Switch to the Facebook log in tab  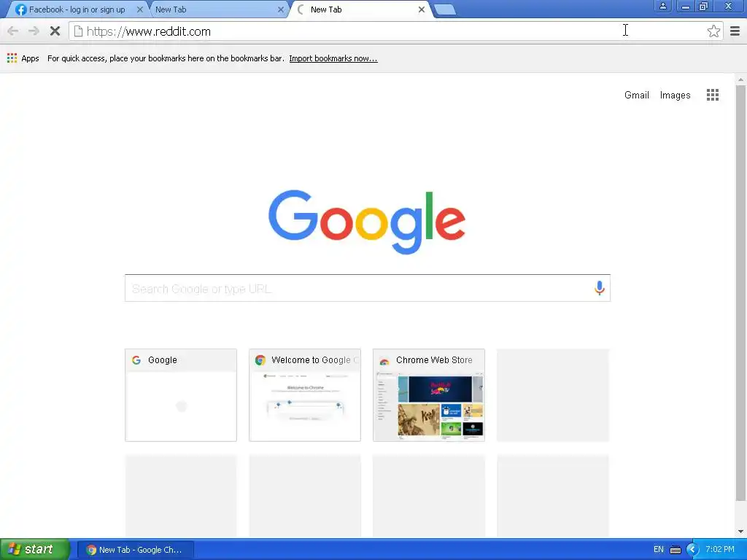[77, 9]
